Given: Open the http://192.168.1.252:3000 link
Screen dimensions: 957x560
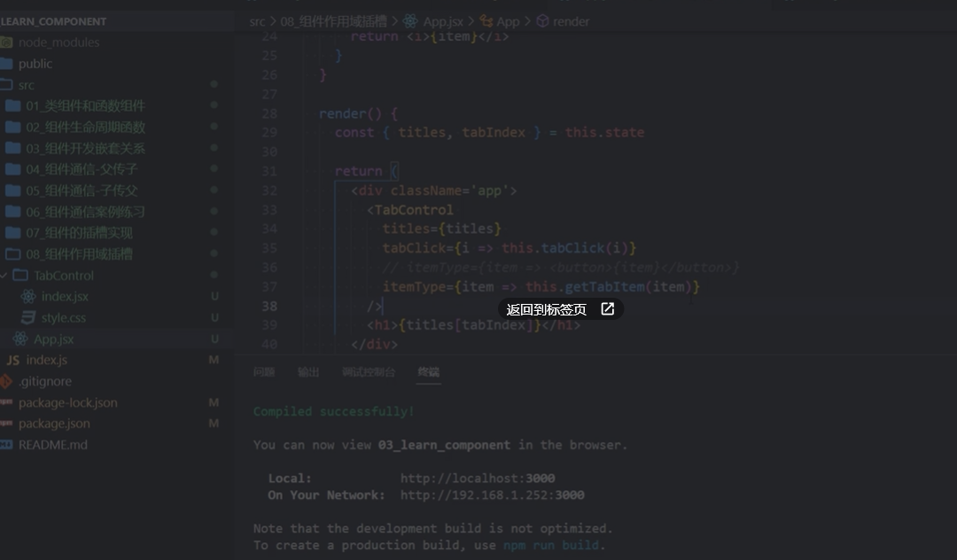Looking at the screenshot, I should [492, 495].
